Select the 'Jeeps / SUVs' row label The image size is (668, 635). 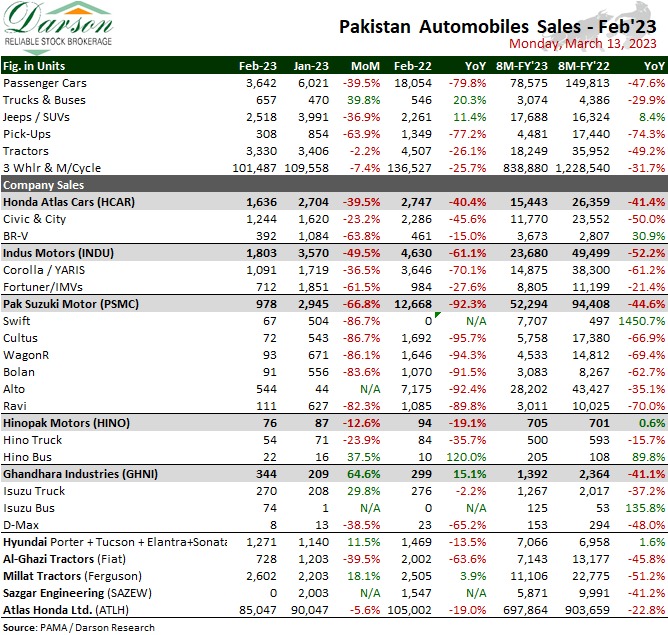(36, 117)
